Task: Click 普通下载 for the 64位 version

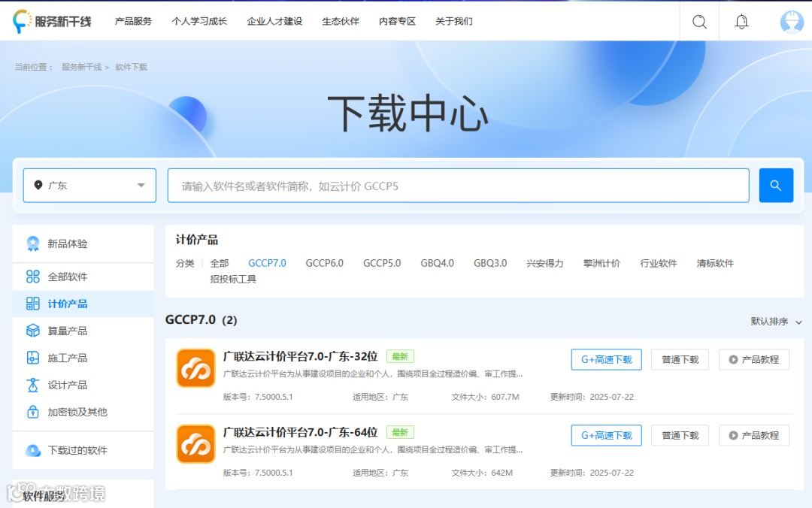Action: (x=680, y=436)
